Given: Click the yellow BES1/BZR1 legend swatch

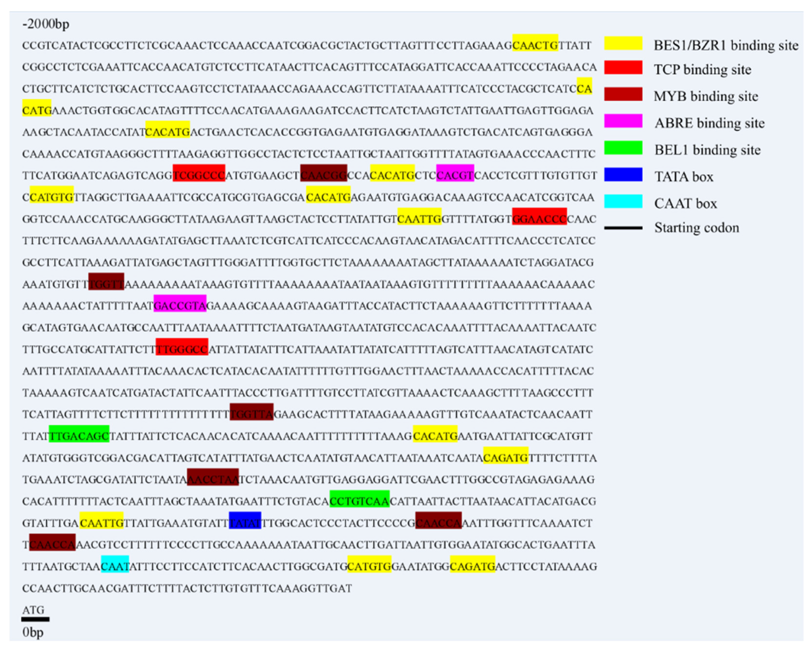Looking at the screenshot, I should [x=623, y=43].
